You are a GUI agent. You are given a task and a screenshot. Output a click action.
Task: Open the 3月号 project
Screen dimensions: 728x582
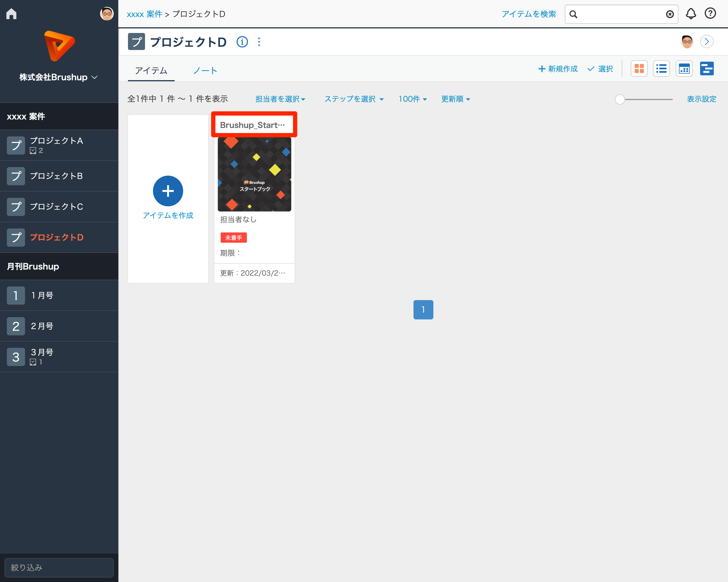59,357
